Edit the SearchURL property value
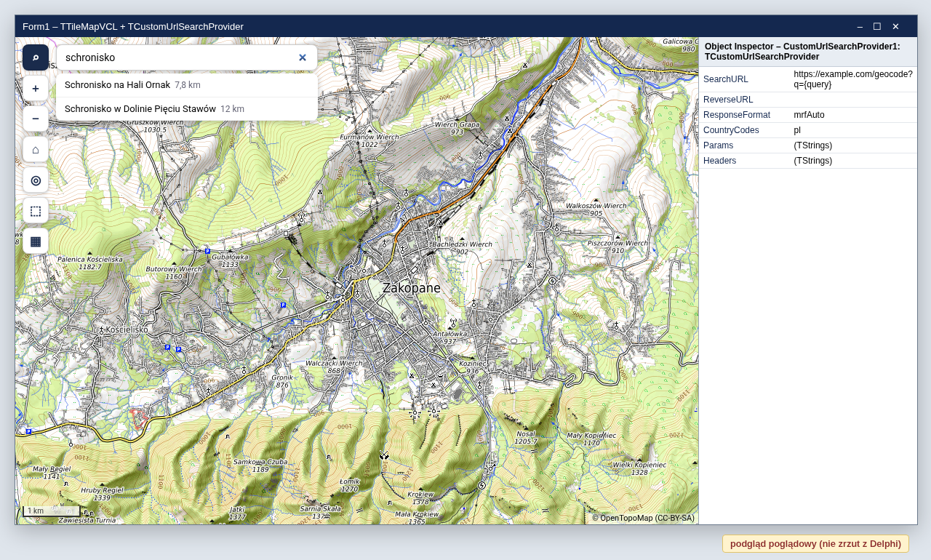The width and height of the screenshot is (931, 560). click(853, 79)
